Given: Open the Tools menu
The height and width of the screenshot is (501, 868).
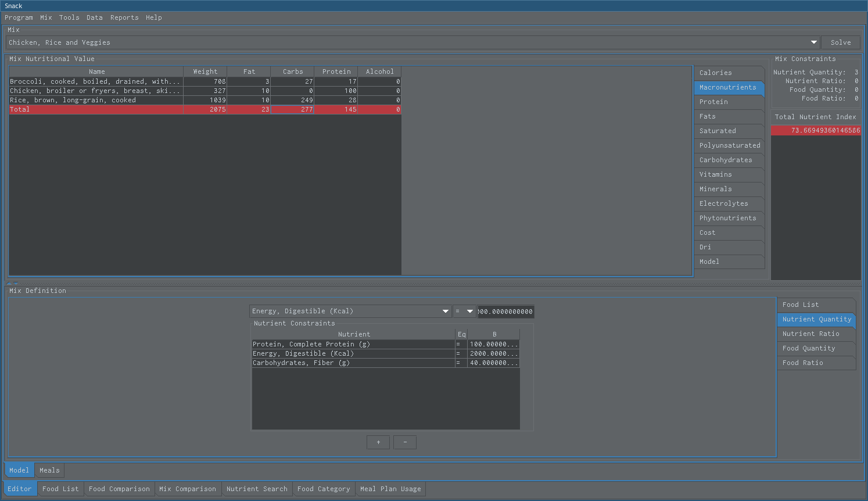Looking at the screenshot, I should [x=69, y=17].
